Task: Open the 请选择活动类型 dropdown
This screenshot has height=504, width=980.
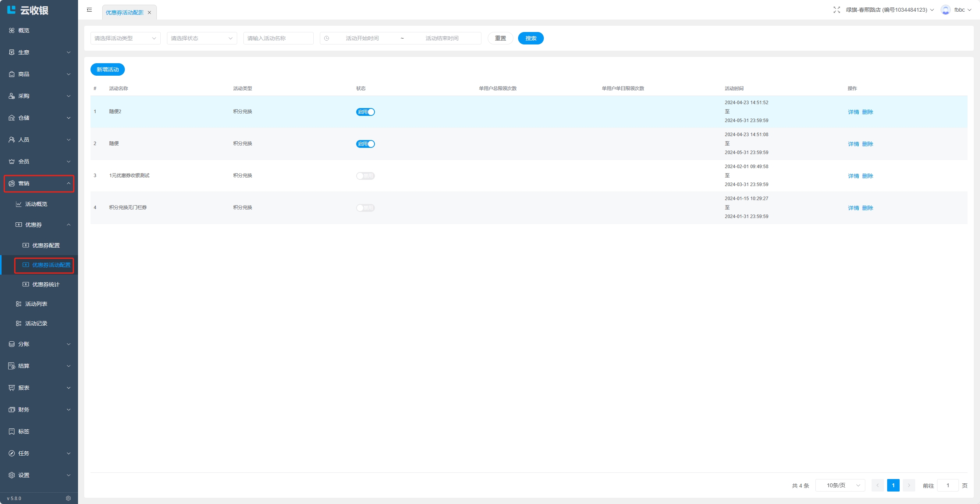Action: pos(125,38)
